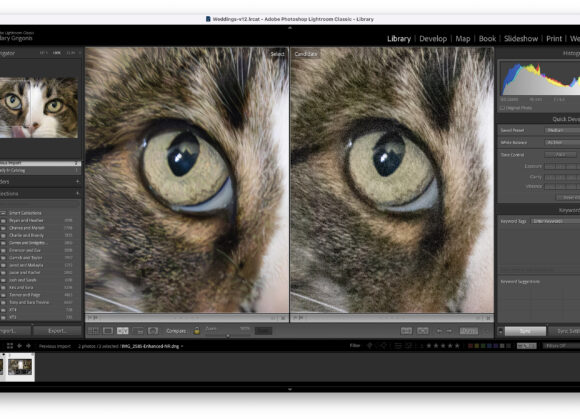580x420 pixels.
Task: Switch to Grid view icon in toolbar
Action: [x=93, y=331]
